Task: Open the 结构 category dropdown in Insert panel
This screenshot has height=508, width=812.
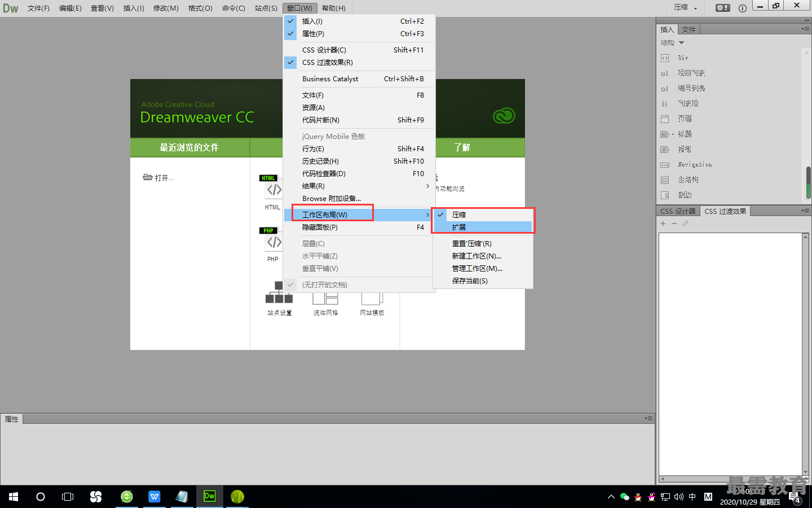Action: point(672,42)
